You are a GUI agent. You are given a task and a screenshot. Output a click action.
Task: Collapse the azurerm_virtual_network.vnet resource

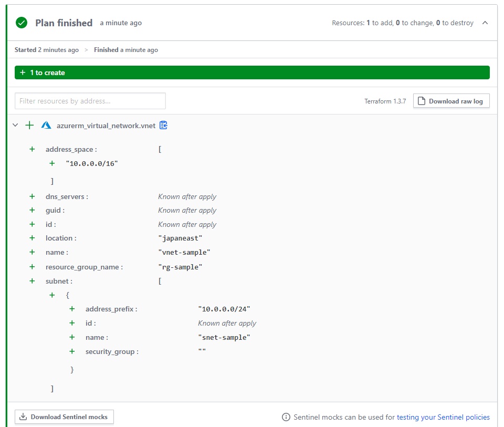click(15, 125)
